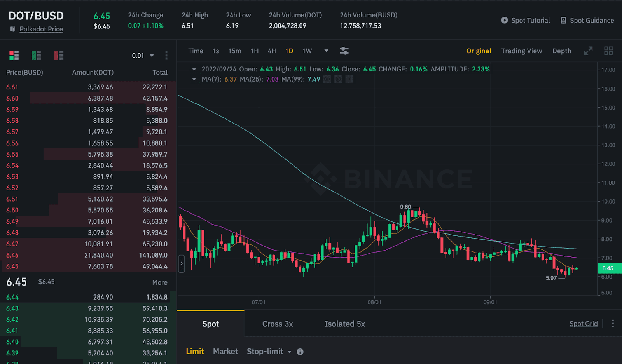Select the Isolated 5x margin tab
This screenshot has width=622, height=364.
click(x=345, y=324)
